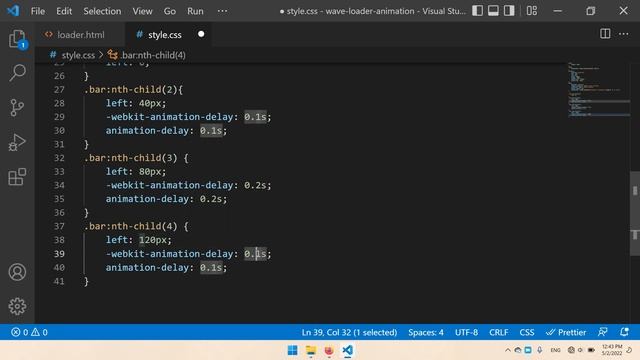Open the Source Control view
Screen dimensions: 640x360
tap(17, 108)
